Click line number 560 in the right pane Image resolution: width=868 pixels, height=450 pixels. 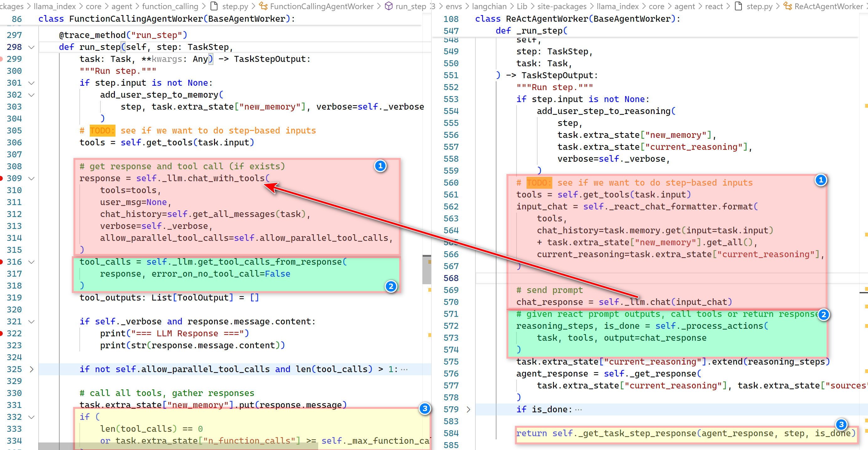pyautogui.click(x=452, y=182)
